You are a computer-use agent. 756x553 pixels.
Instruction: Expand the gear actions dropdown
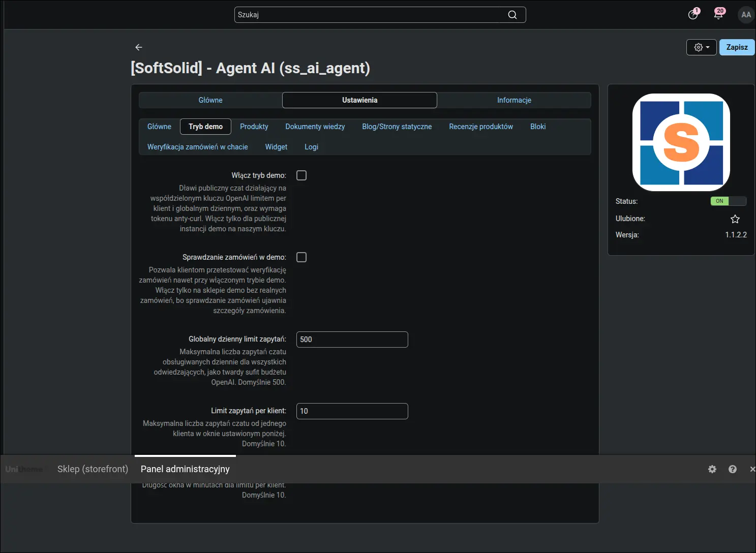702,47
